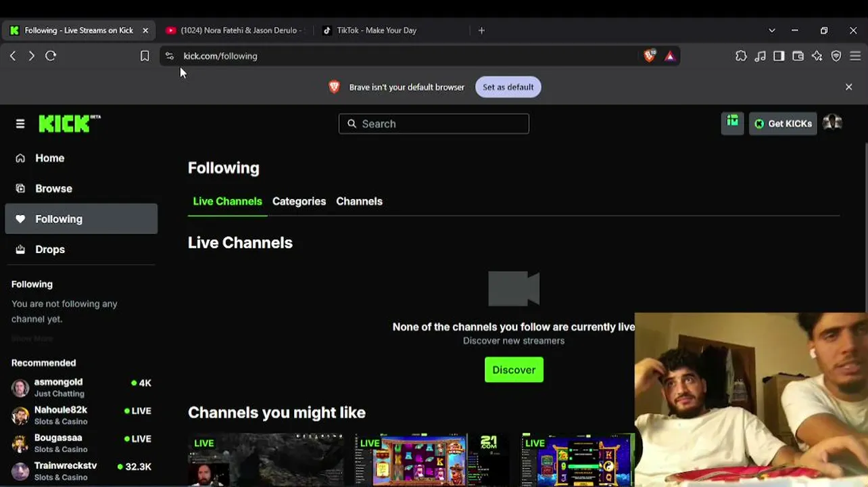Select the Live Channels tab
The width and height of the screenshot is (868, 487).
(x=227, y=202)
